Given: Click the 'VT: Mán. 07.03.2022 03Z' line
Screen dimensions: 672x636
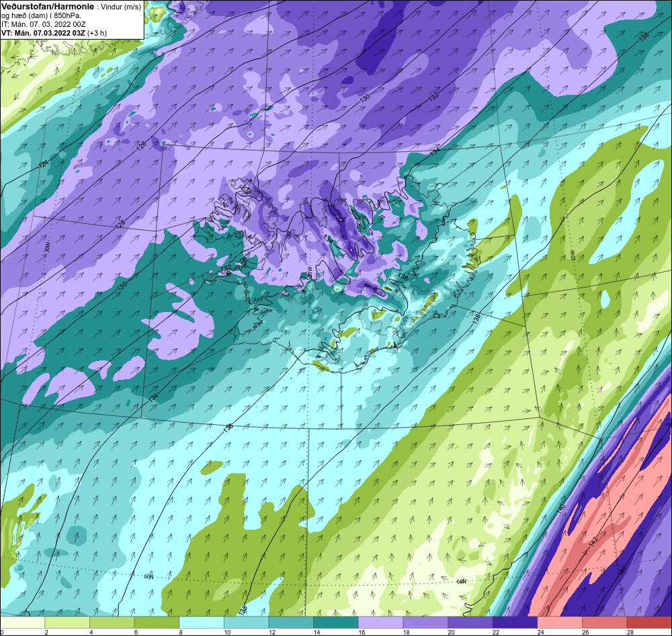Looking at the screenshot, I should pos(43,33).
